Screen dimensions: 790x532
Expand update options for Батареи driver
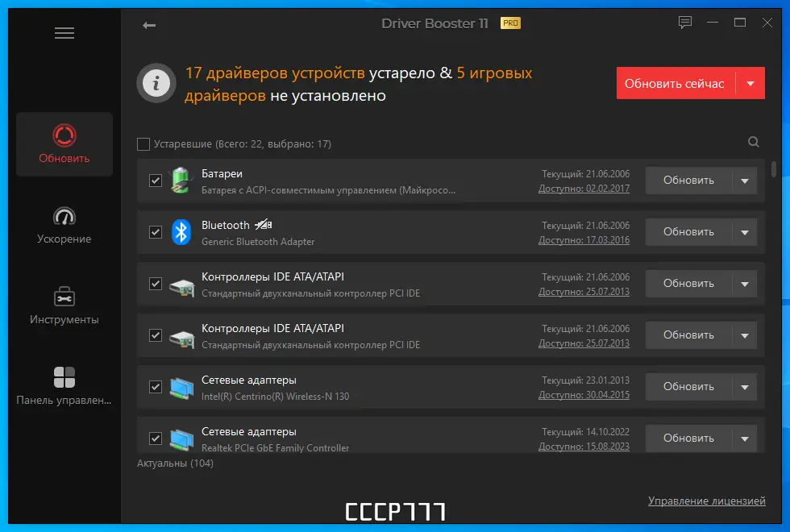[745, 181]
